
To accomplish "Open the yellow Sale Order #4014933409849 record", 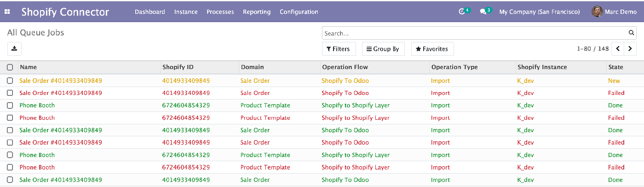I will [61, 81].
